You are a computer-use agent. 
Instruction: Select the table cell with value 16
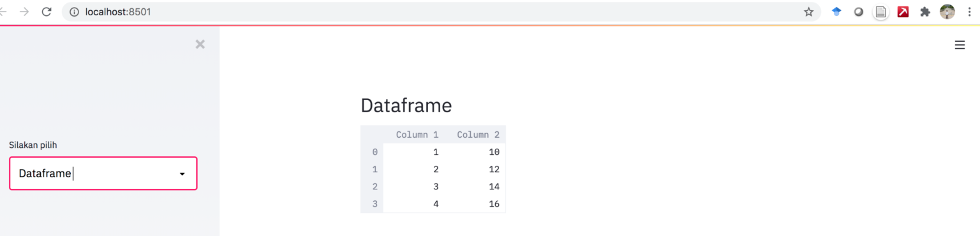coord(475,204)
